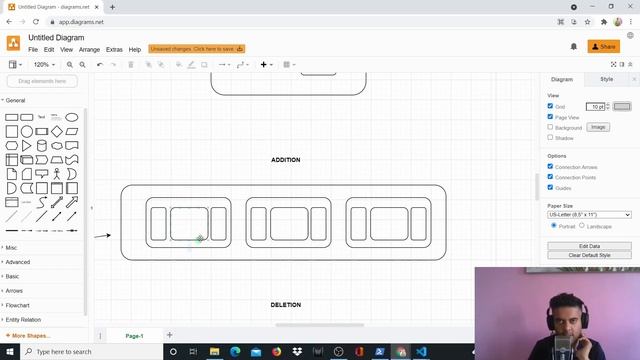
Task: Select the circle shape in General
Action: pos(27,131)
